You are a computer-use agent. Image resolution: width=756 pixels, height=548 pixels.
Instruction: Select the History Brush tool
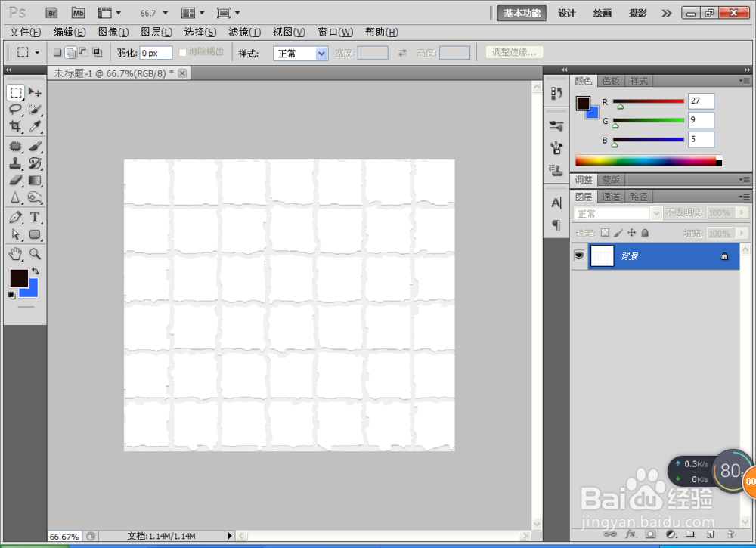coord(35,163)
